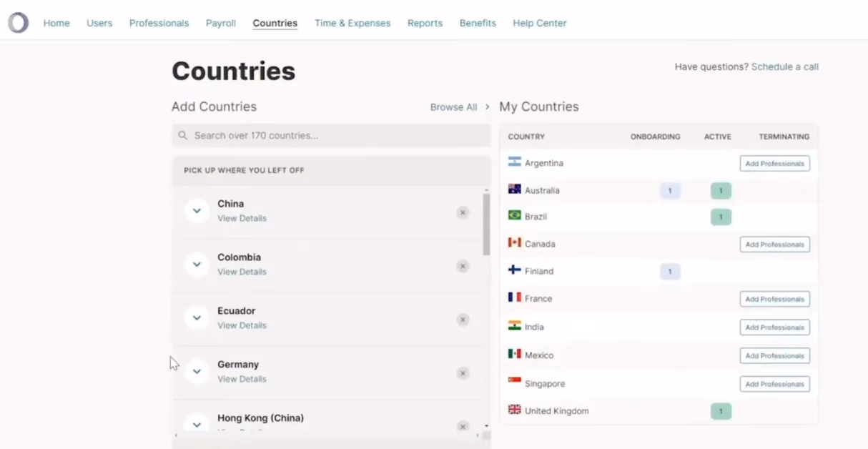View Details for Colombia
The width and height of the screenshot is (868, 449).
click(242, 272)
